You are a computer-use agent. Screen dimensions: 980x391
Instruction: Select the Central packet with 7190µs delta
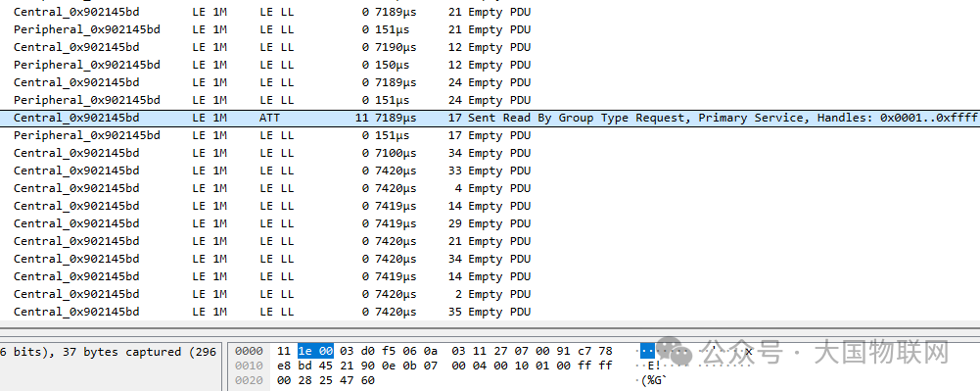(490, 47)
